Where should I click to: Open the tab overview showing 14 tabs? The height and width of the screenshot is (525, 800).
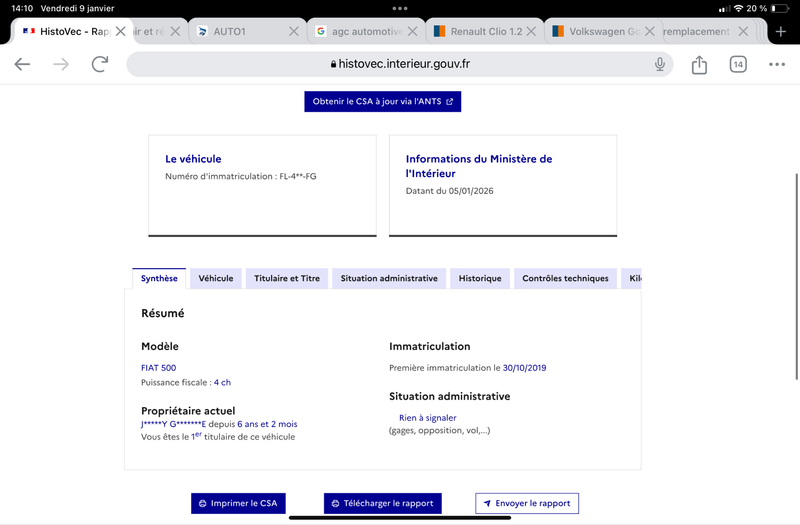[x=738, y=64]
